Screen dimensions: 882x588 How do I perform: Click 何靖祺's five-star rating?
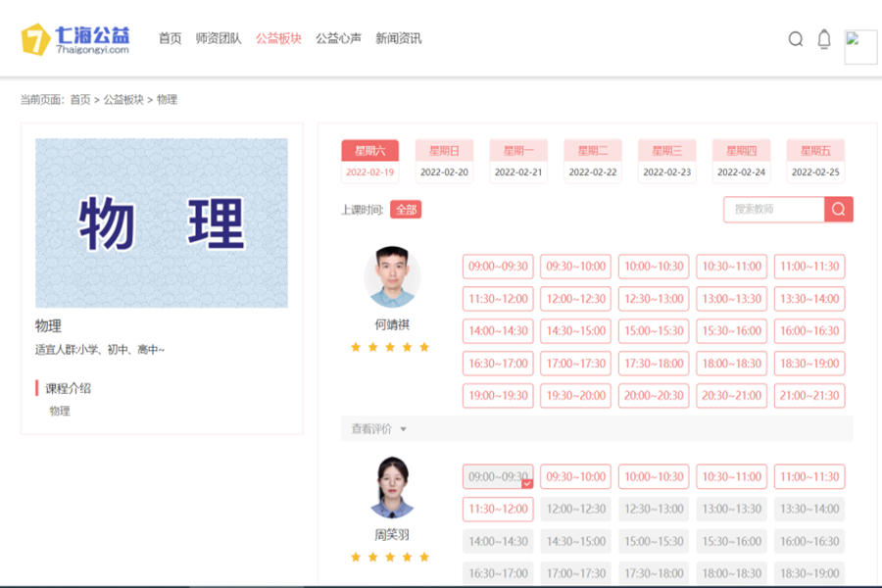click(390, 347)
